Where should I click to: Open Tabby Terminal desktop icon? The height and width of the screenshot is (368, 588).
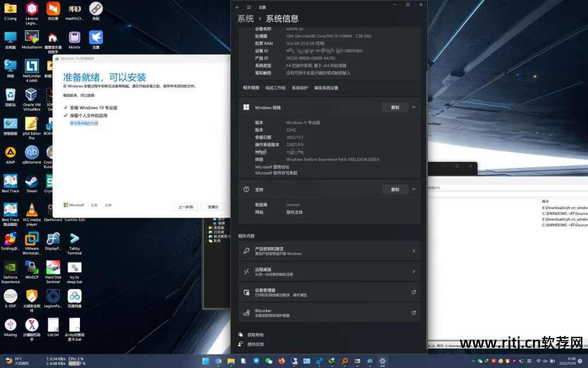click(74, 243)
